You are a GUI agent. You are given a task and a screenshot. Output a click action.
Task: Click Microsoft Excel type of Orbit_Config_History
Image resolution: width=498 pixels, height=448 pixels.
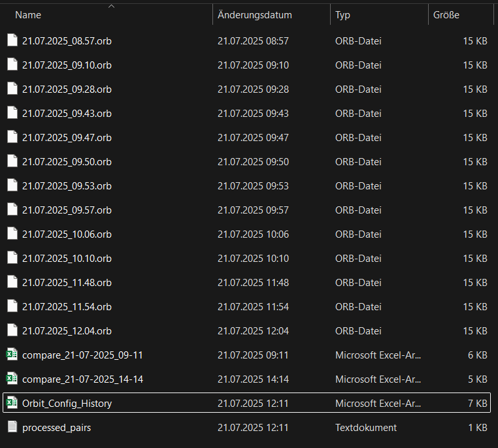click(378, 403)
